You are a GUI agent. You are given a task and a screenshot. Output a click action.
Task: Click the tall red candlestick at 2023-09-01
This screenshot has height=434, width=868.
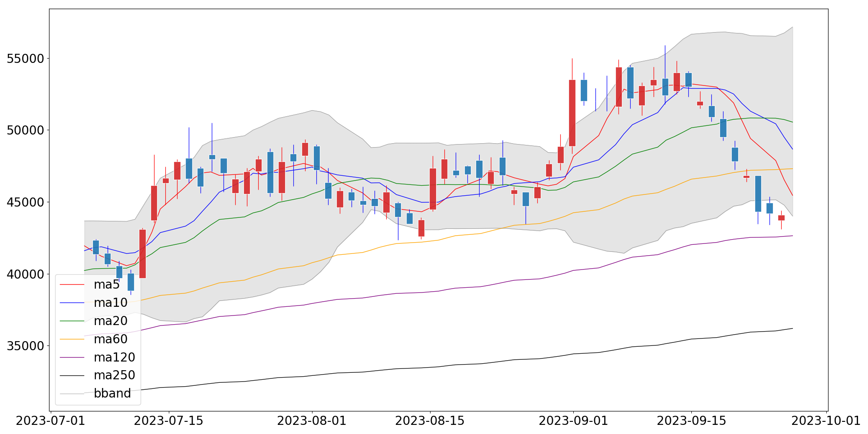[572, 113]
